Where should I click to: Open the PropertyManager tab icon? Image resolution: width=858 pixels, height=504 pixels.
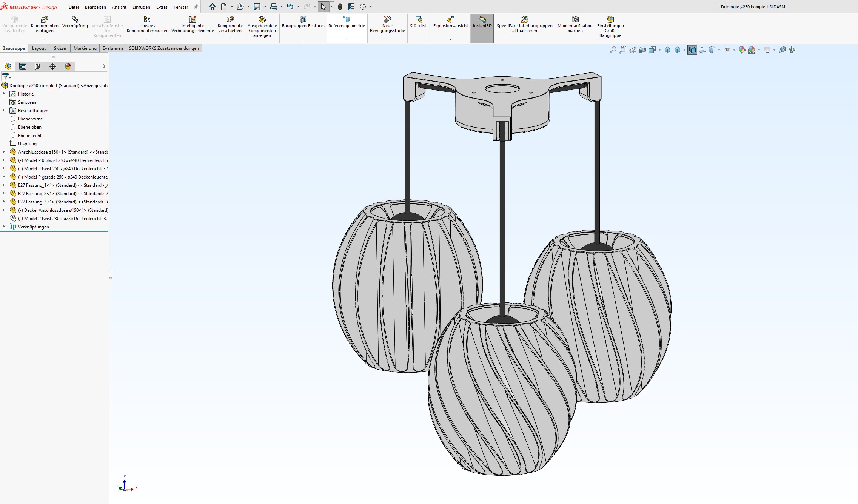tap(23, 66)
